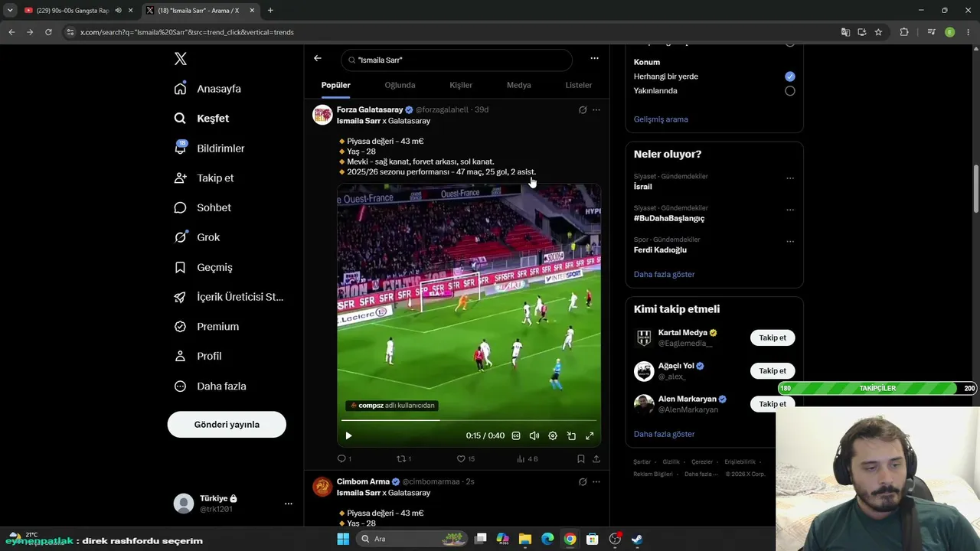Go to the X logo home
This screenshot has width=980, height=551.
click(x=181, y=59)
